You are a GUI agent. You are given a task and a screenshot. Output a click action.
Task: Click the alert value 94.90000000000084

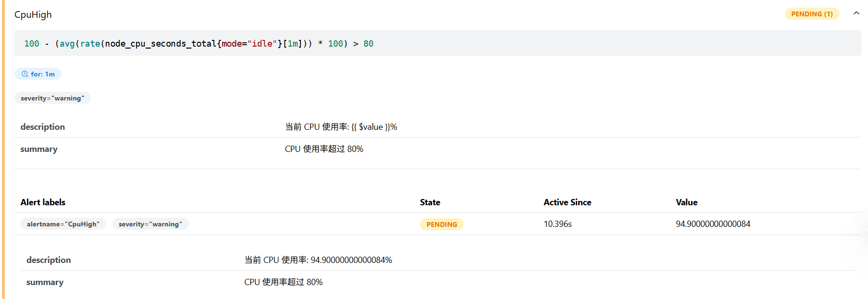[x=713, y=224]
